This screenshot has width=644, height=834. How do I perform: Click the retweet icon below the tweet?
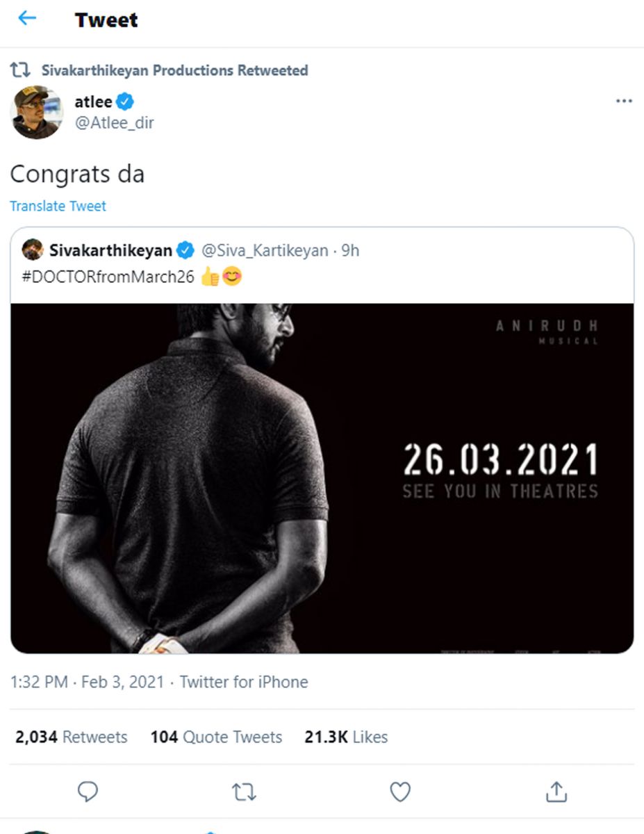coord(244,792)
